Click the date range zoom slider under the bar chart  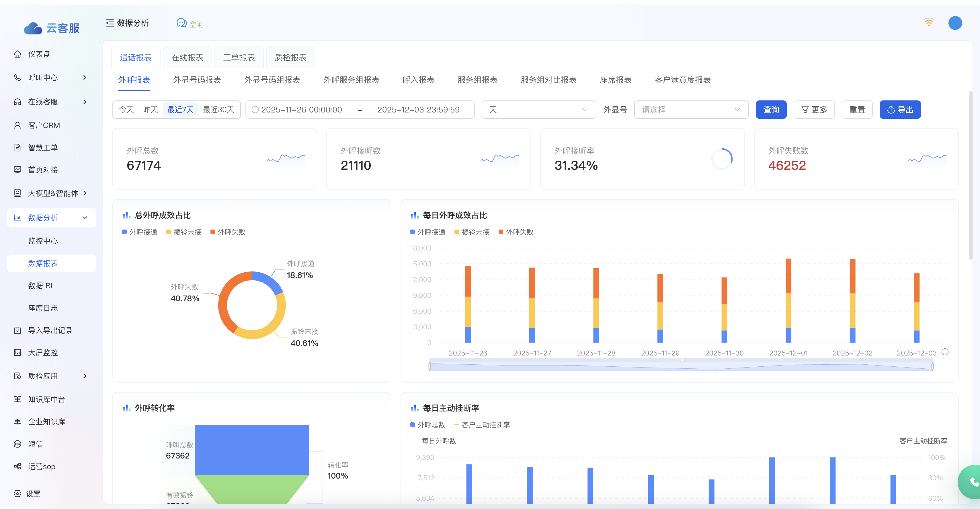click(681, 366)
